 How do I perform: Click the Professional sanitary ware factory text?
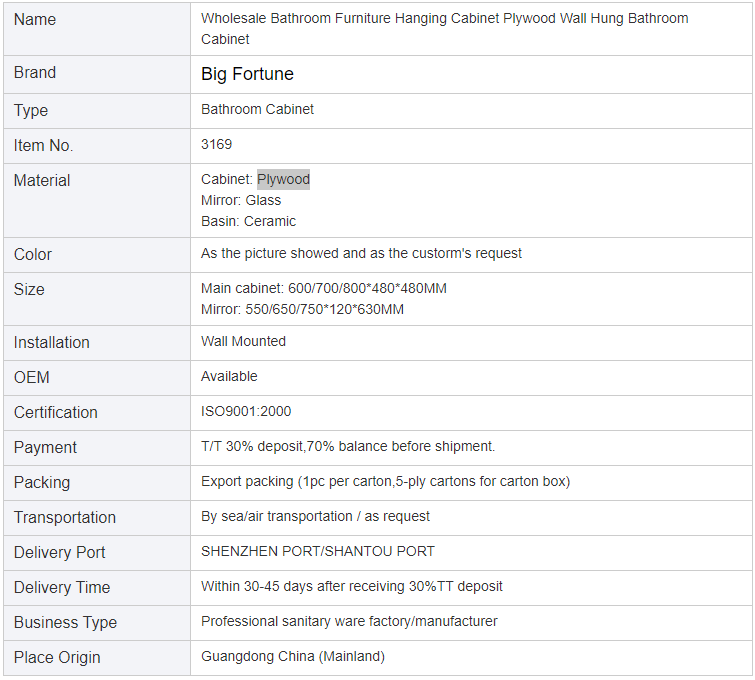(x=349, y=621)
